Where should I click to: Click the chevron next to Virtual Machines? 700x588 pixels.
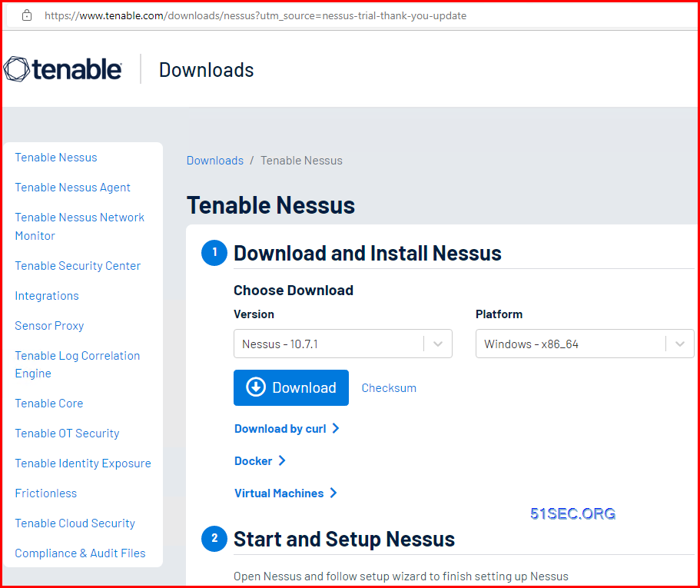coord(333,493)
